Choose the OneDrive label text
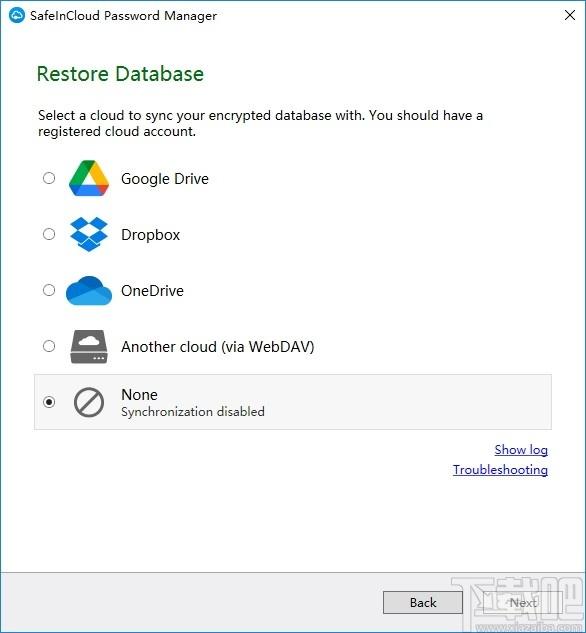Image resolution: width=586 pixels, height=633 pixels. point(152,291)
